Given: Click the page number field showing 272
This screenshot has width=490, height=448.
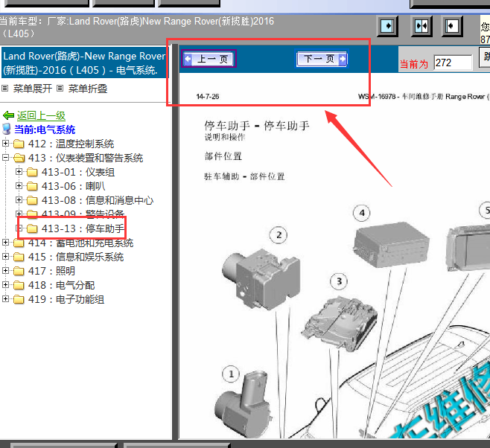Looking at the screenshot, I should tap(453, 63).
